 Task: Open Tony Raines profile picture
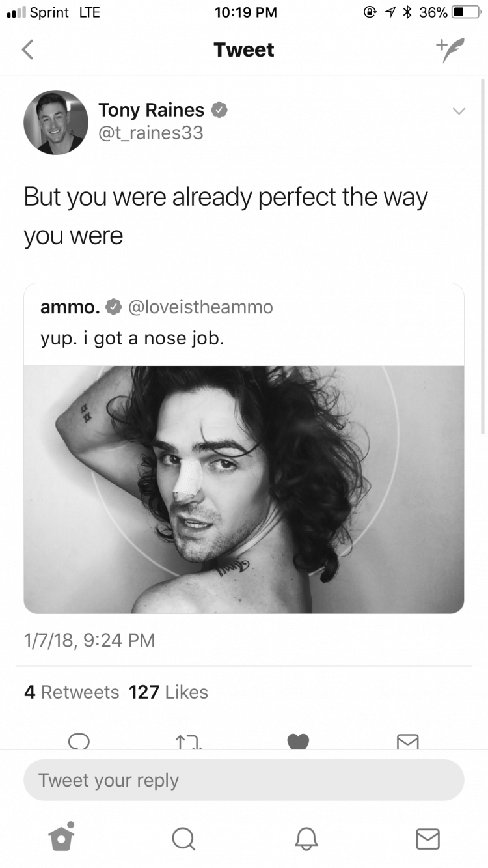click(56, 122)
